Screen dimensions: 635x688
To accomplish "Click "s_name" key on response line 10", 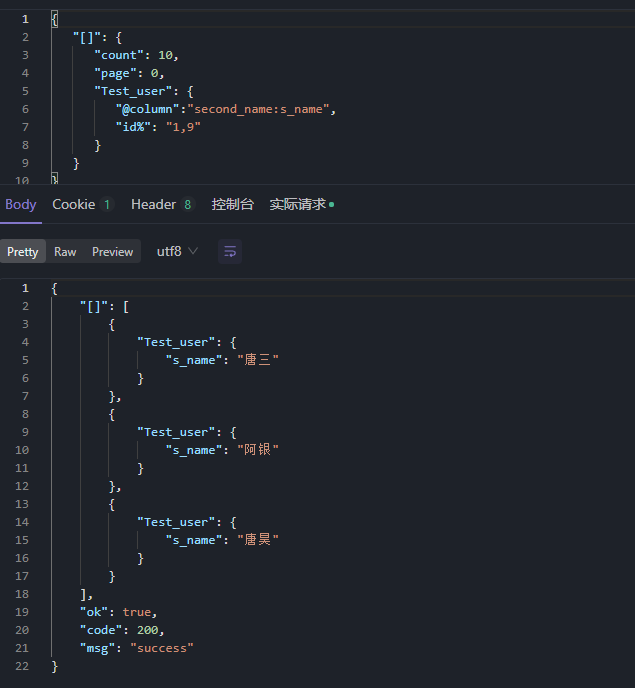I will coord(194,450).
